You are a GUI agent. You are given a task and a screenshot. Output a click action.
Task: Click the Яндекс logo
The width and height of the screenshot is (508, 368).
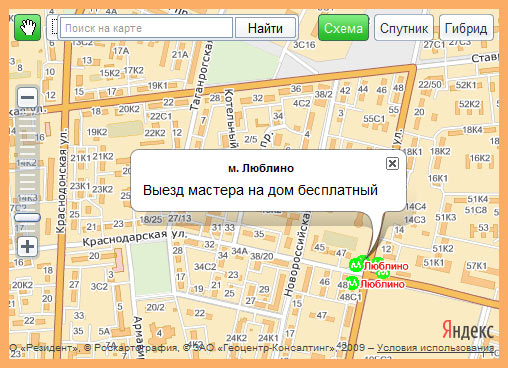[468, 330]
